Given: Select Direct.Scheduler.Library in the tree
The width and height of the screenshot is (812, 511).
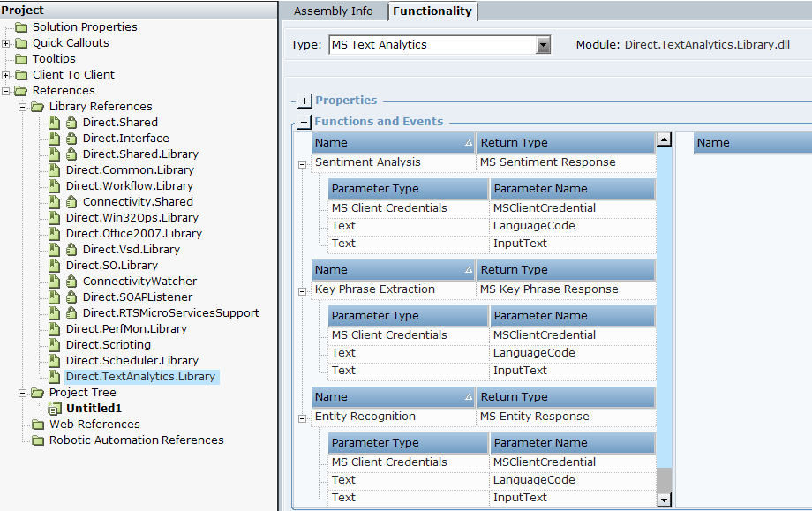Looking at the screenshot, I should coord(132,361).
